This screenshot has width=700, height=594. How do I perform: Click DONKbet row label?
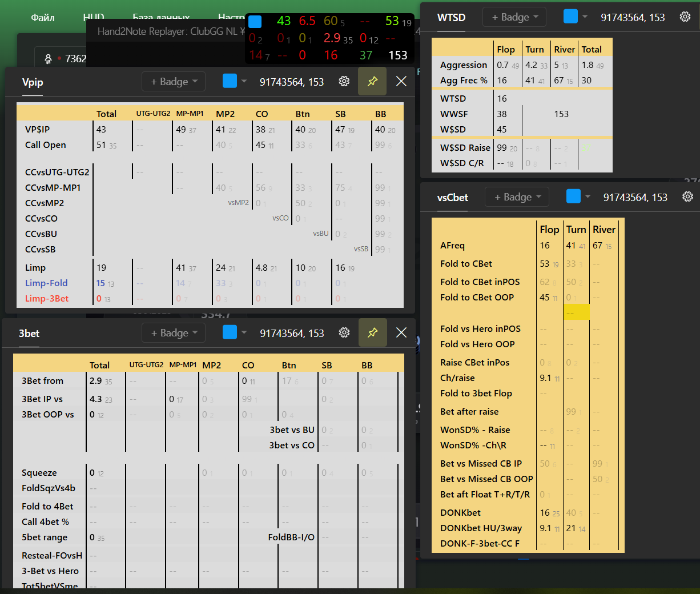[x=461, y=513]
